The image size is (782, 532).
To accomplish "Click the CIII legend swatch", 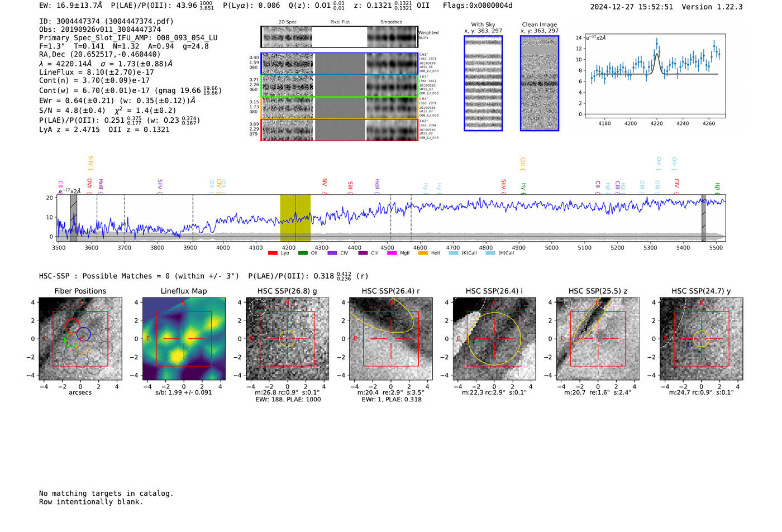I will [363, 253].
